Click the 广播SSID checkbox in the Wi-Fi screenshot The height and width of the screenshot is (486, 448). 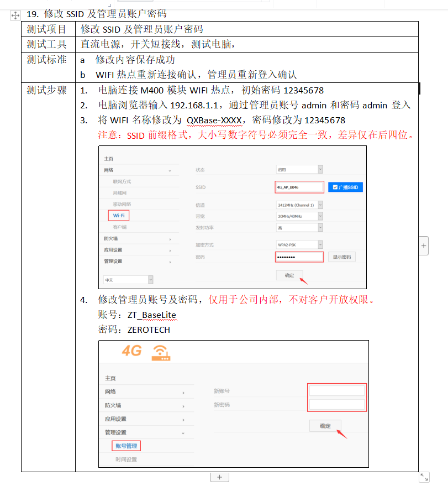335,187
